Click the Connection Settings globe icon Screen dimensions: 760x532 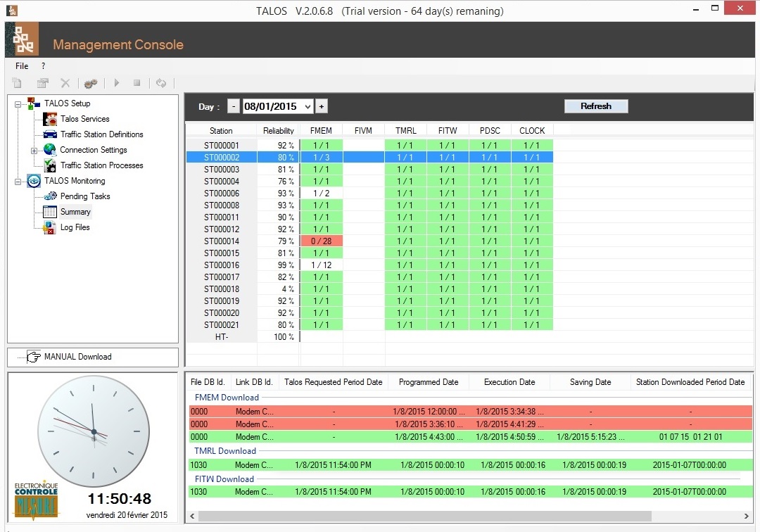pos(50,150)
